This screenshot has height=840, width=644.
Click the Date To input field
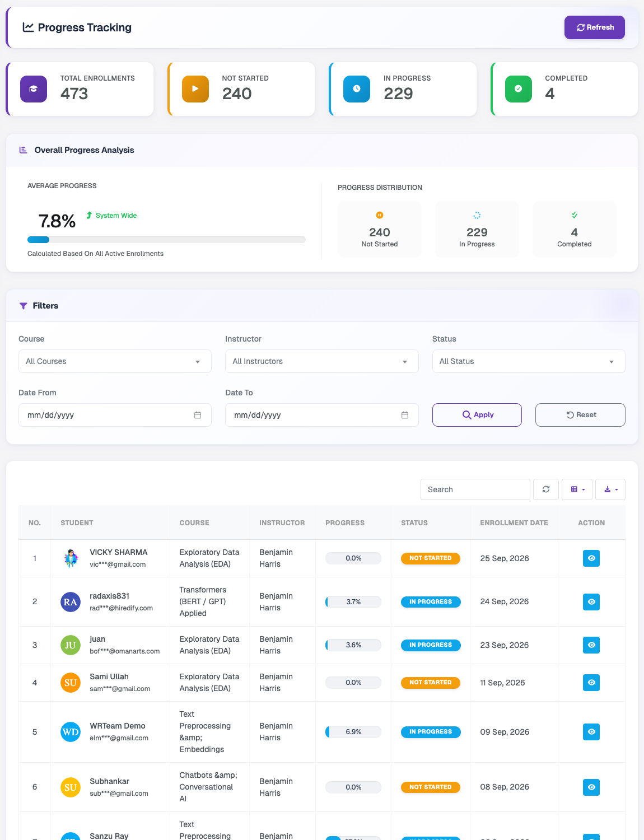click(321, 415)
